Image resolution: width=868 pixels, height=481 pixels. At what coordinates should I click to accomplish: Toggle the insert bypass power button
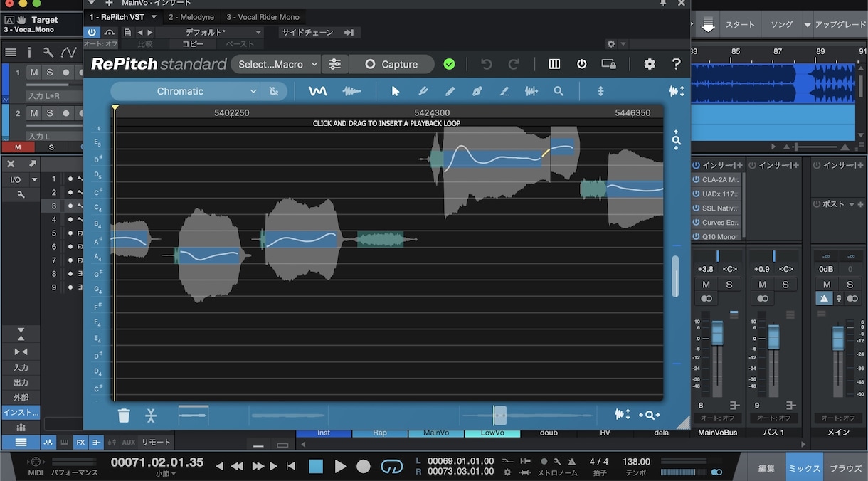(92, 33)
